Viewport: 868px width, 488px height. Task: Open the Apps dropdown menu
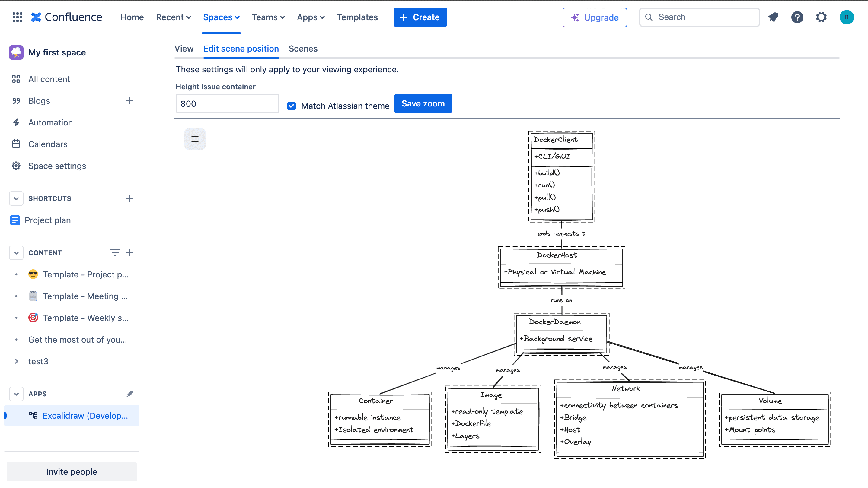click(x=311, y=17)
